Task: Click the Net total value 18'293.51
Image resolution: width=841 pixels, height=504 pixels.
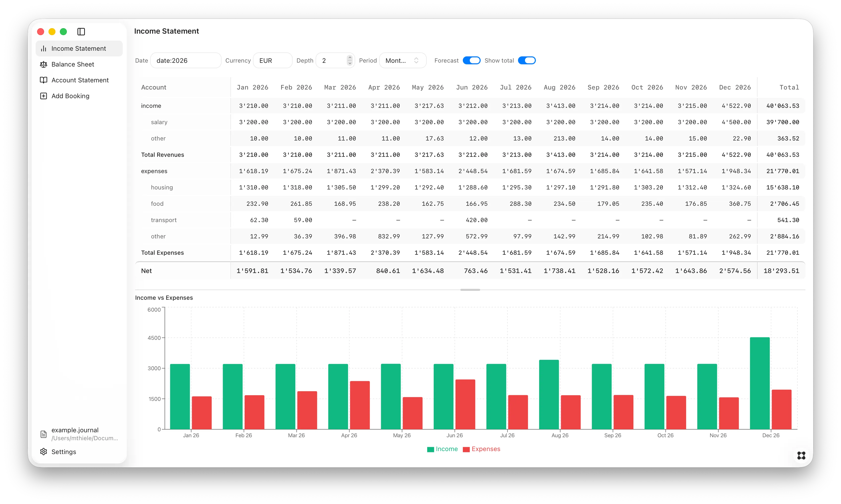Action: click(x=781, y=271)
